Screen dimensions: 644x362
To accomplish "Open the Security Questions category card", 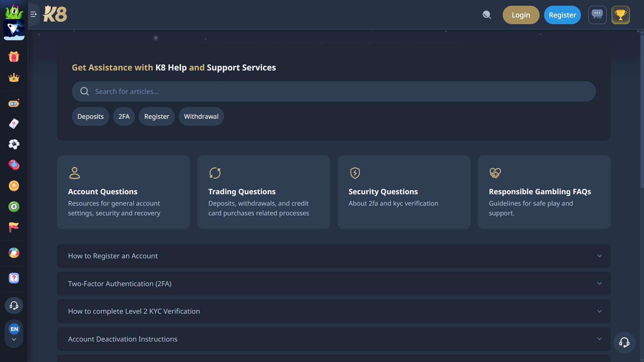I will tap(404, 192).
